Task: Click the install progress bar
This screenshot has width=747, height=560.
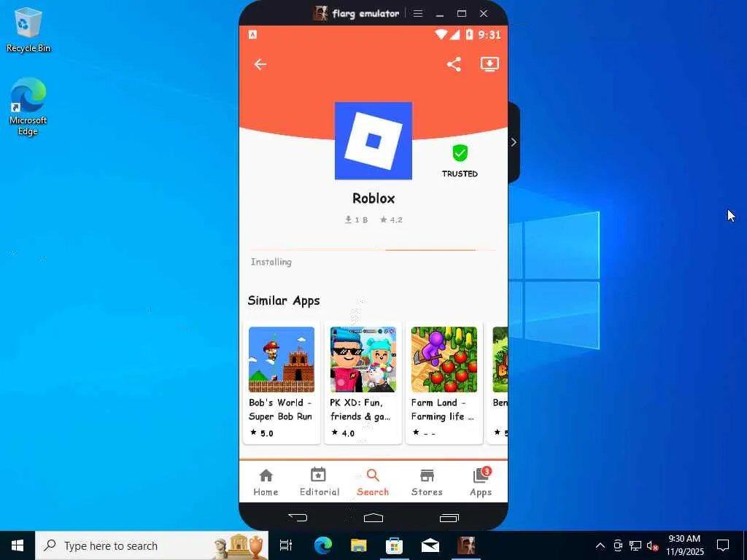Action: click(x=373, y=249)
